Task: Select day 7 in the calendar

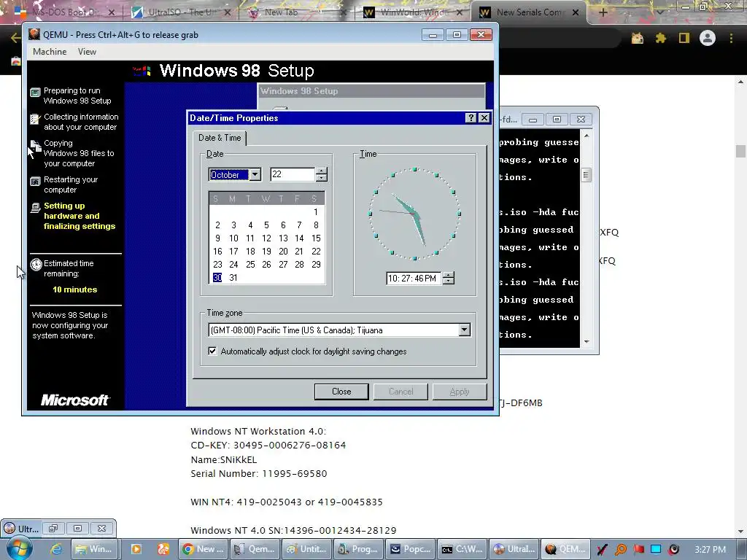Action: pos(299,225)
